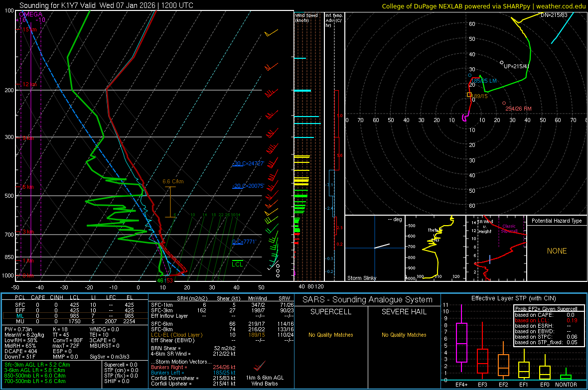
Task: Click the 6.6 C/km lapse rate label
Action: pyautogui.click(x=173, y=181)
